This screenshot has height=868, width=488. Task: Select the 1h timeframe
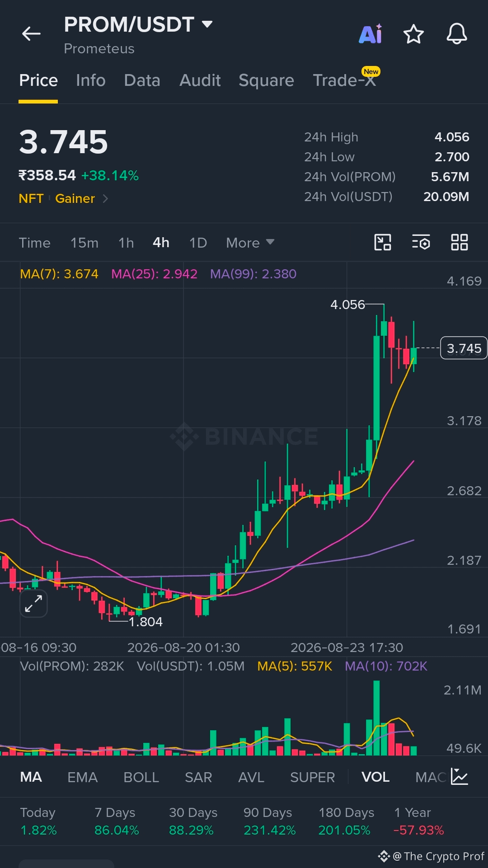click(x=126, y=243)
